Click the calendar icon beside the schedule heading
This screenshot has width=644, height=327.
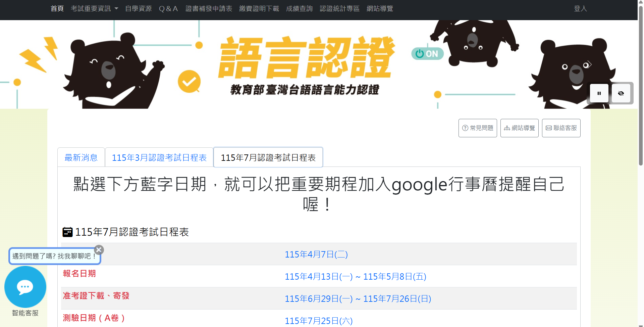click(x=68, y=232)
